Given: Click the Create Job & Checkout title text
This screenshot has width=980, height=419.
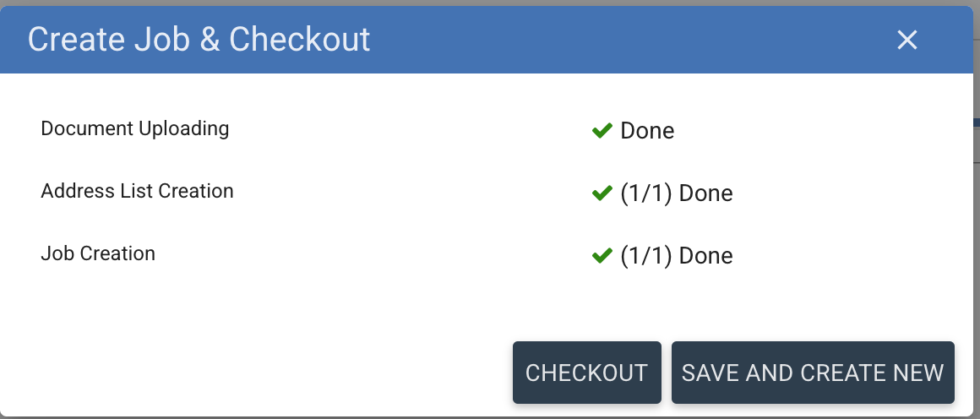Looking at the screenshot, I should pyautogui.click(x=199, y=40).
